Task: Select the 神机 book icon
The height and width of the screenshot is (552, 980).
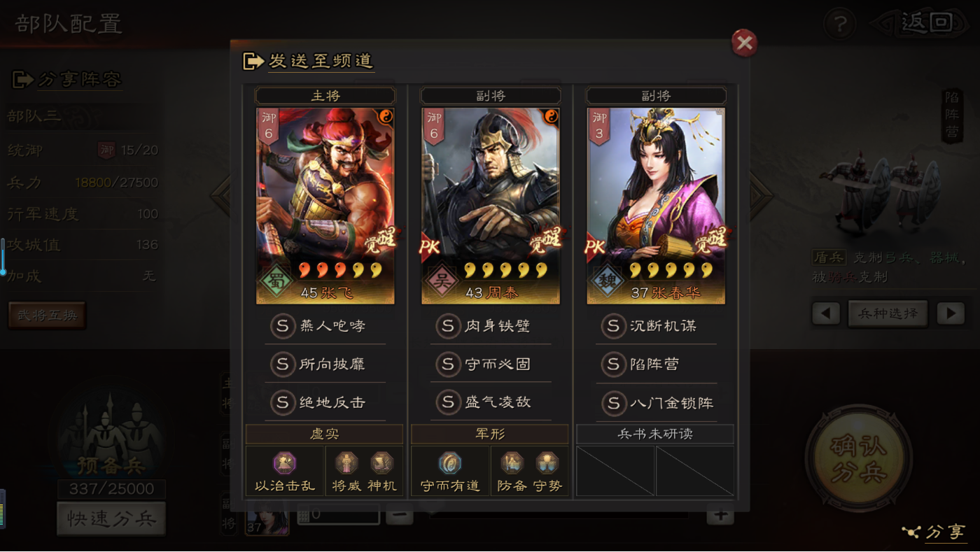Action: pyautogui.click(x=381, y=463)
